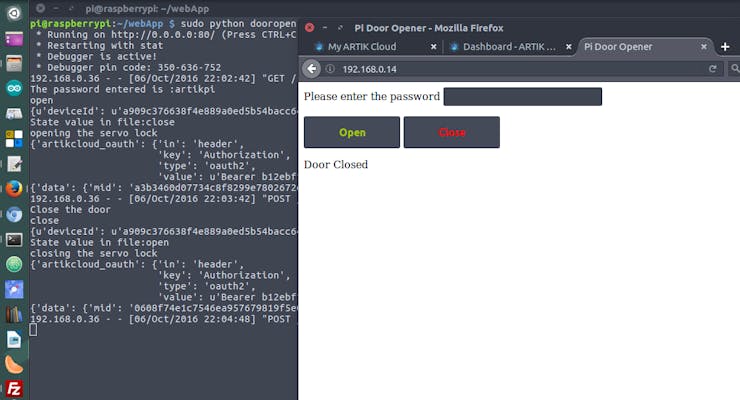Click the Firefox title Pi Door Opener - Mozilla Firefox
740x400 pixels.
click(429, 28)
